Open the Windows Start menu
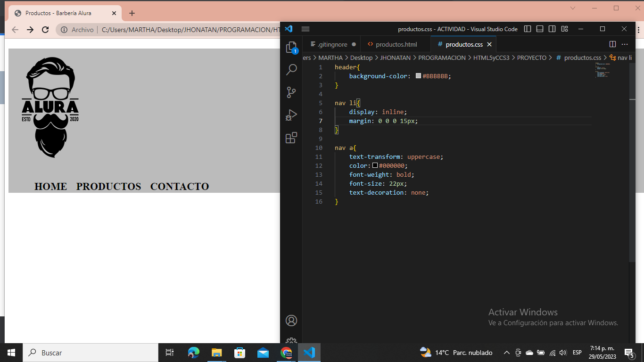 11,353
